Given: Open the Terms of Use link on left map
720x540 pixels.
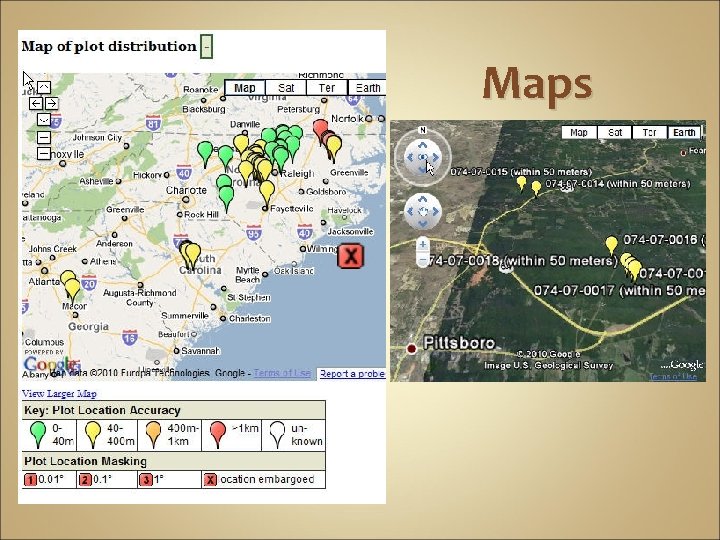Looking at the screenshot, I should 282,373.
